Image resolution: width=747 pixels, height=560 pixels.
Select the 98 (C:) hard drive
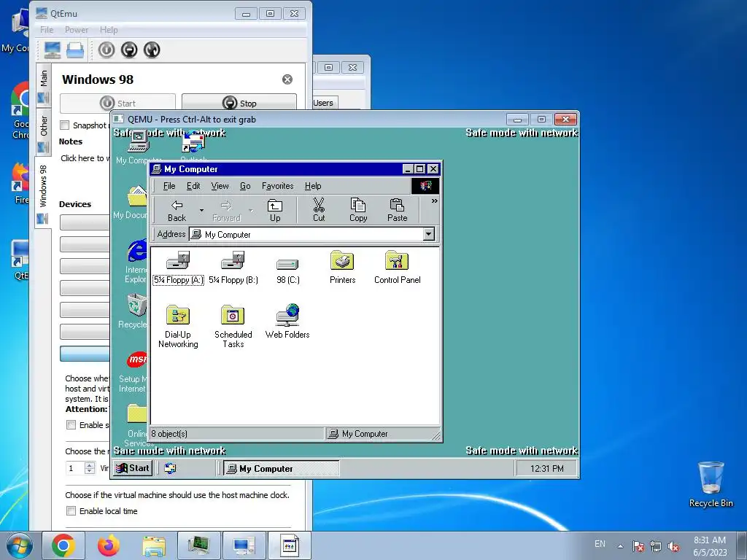pos(287,271)
